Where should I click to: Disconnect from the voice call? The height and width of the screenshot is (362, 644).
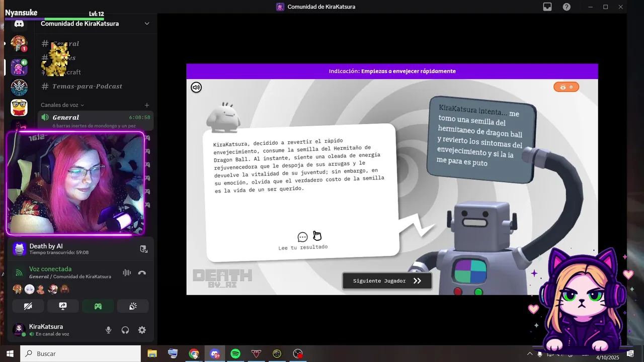click(x=142, y=273)
